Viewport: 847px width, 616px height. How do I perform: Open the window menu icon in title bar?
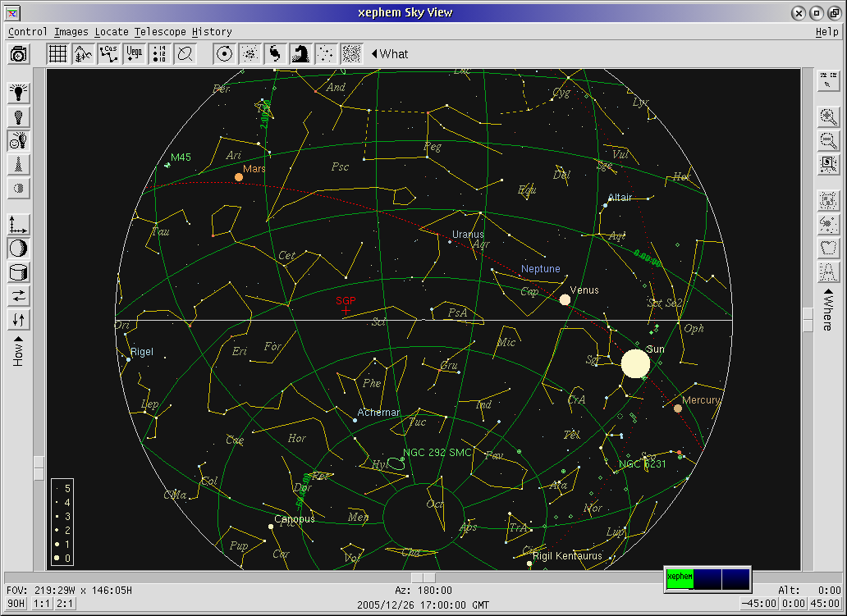(12, 12)
